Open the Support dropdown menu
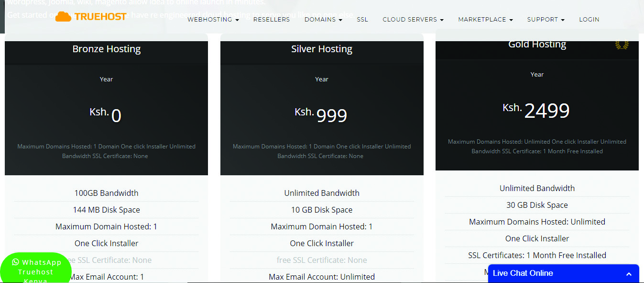 (546, 20)
